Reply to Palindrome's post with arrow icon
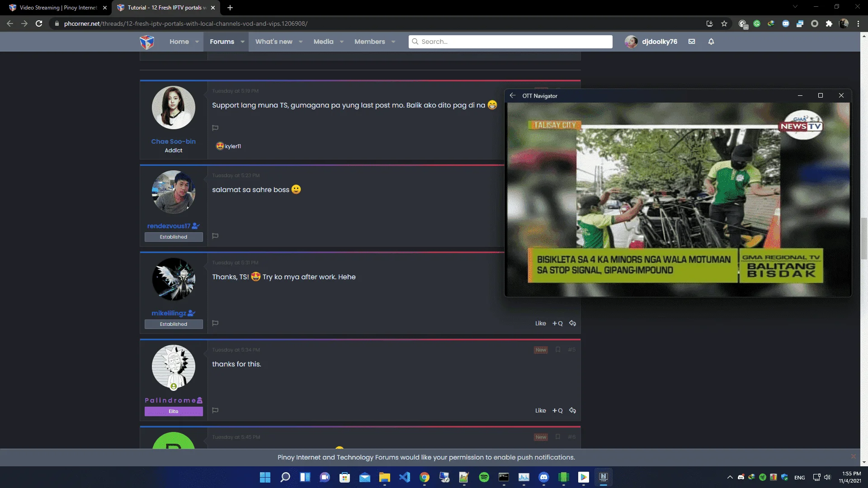The image size is (868, 488). coord(572,410)
